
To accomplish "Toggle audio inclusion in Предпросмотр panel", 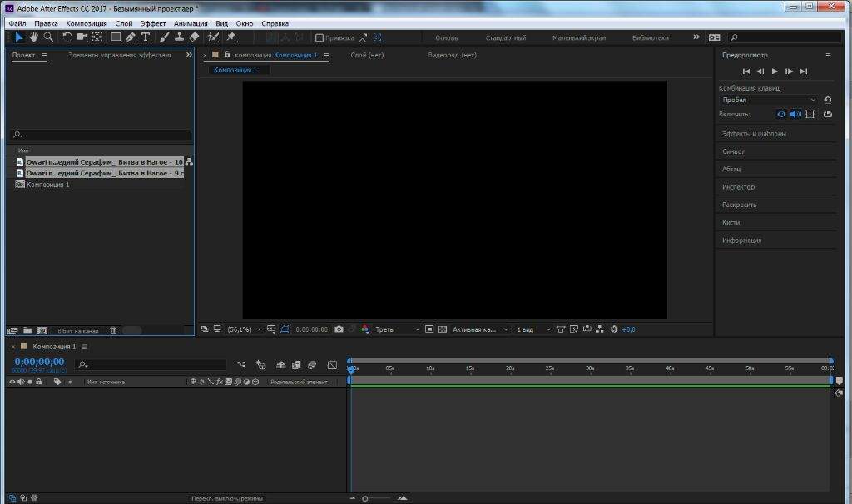I will click(795, 114).
